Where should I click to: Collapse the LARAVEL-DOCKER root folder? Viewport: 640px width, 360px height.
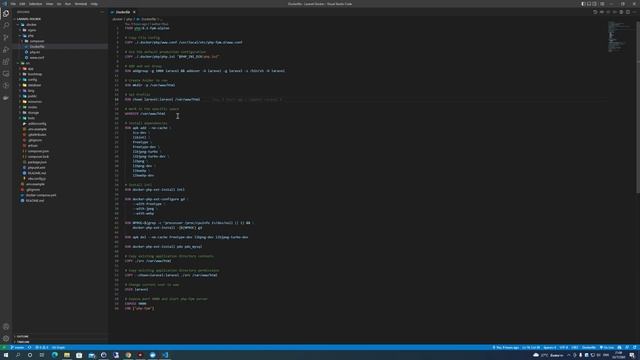(27, 19)
